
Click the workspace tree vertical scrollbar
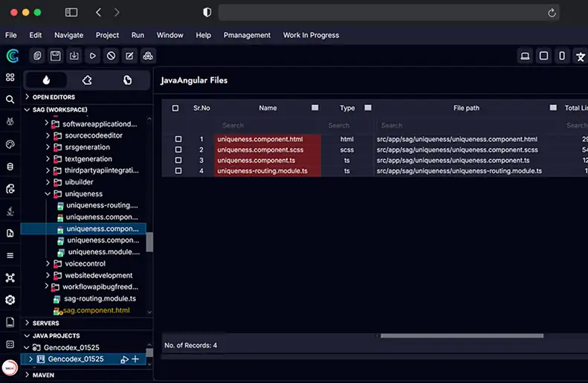point(149,242)
